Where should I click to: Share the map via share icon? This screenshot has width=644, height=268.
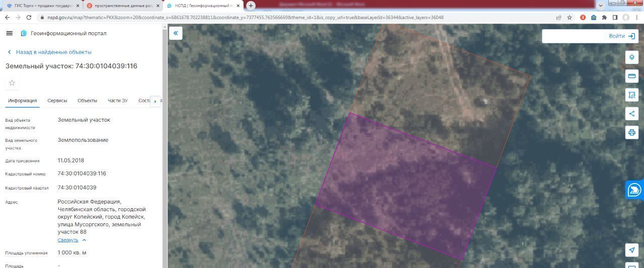point(632,114)
